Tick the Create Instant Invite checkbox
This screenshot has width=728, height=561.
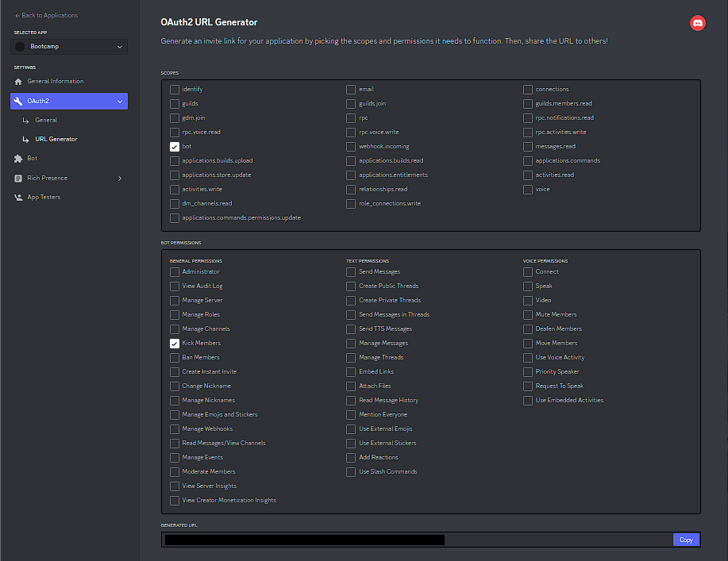pyautogui.click(x=175, y=372)
